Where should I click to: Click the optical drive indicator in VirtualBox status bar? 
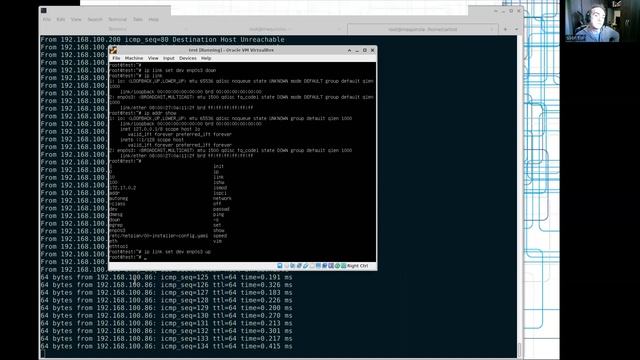coord(286,266)
